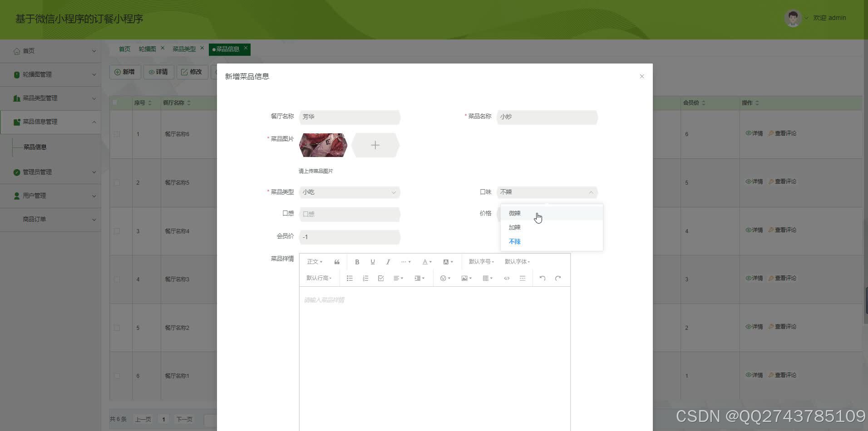This screenshot has height=431, width=868.
Task: Select 微辣 from the flavor list
Action: 552,213
